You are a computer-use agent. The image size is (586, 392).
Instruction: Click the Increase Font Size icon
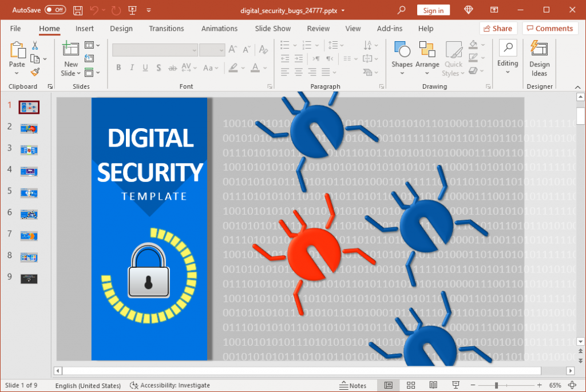click(232, 49)
